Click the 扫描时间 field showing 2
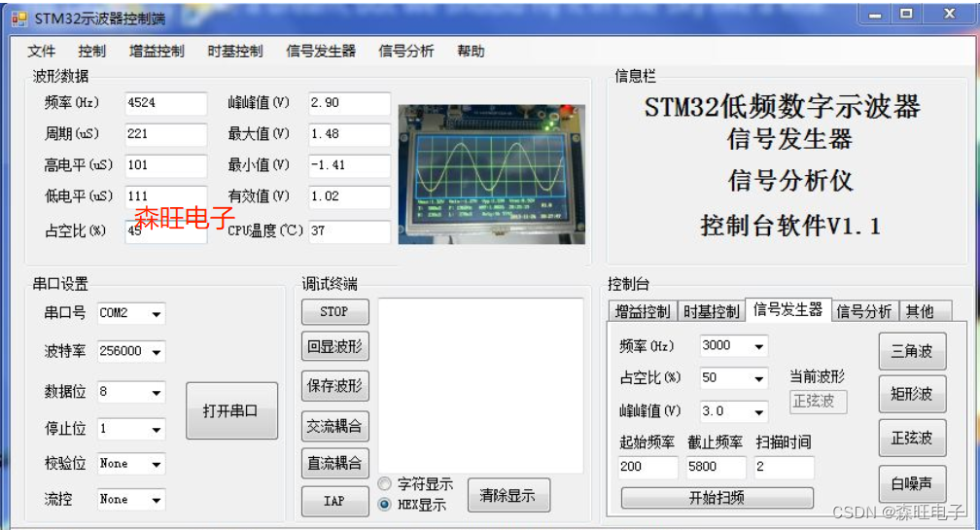The width and height of the screenshot is (980, 530). click(785, 467)
